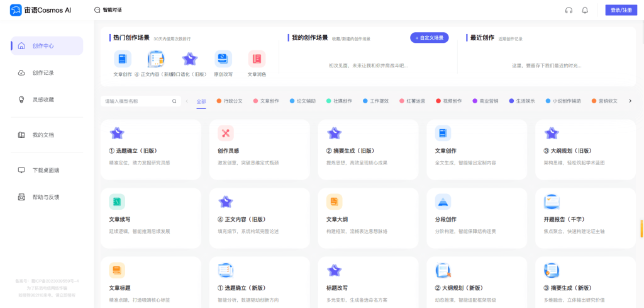Select the 文章续写 card icon

coord(117,202)
